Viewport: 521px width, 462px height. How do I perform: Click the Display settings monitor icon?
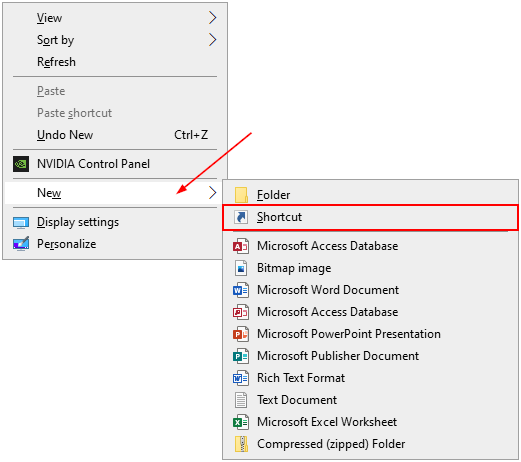coord(21,223)
